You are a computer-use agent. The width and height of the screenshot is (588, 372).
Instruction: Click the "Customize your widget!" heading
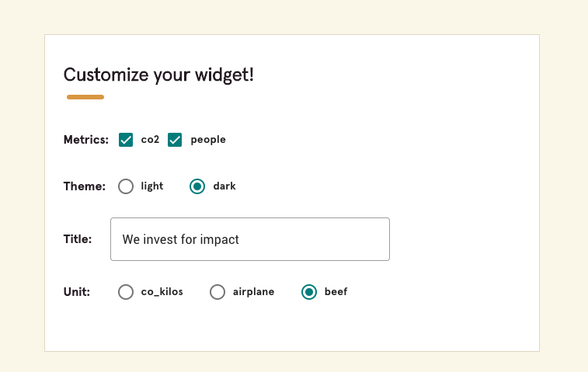click(158, 75)
